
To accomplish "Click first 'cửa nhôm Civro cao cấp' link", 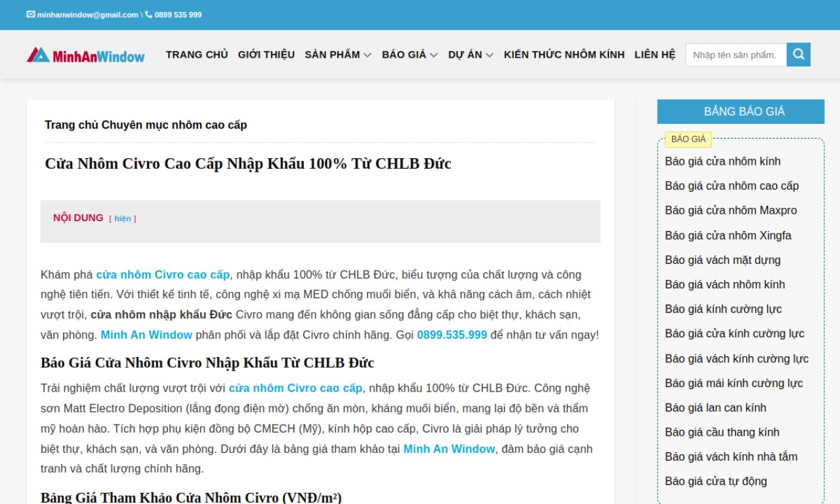I will coord(163,275).
